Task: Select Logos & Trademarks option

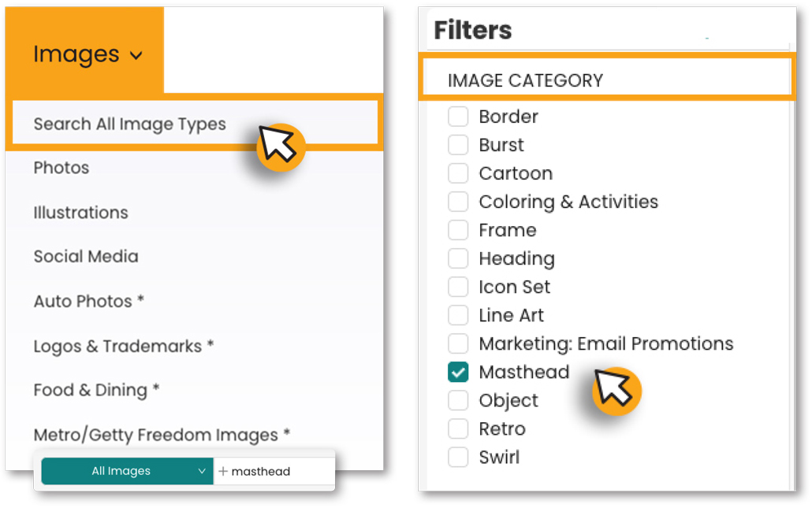Action: (123, 346)
